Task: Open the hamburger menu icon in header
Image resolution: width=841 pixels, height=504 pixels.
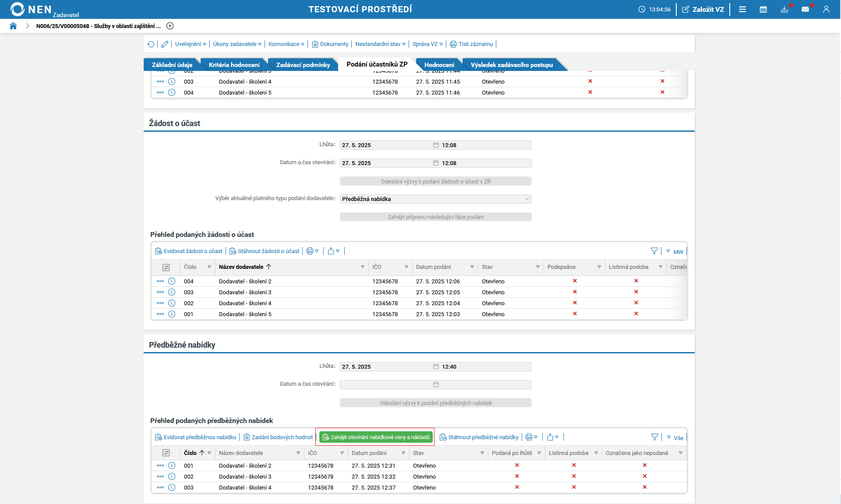Action: click(742, 9)
